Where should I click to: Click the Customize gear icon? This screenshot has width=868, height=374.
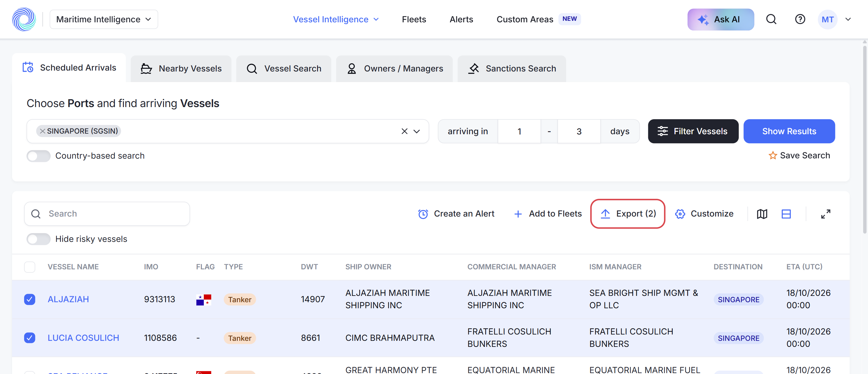pyautogui.click(x=680, y=214)
